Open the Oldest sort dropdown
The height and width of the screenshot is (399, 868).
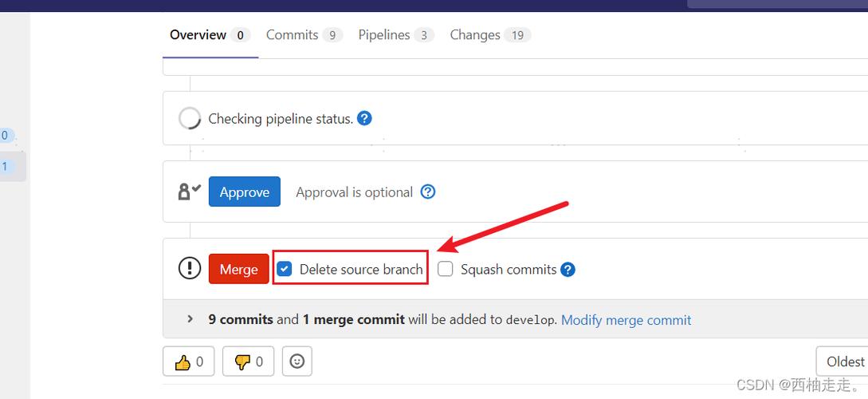[x=843, y=361]
